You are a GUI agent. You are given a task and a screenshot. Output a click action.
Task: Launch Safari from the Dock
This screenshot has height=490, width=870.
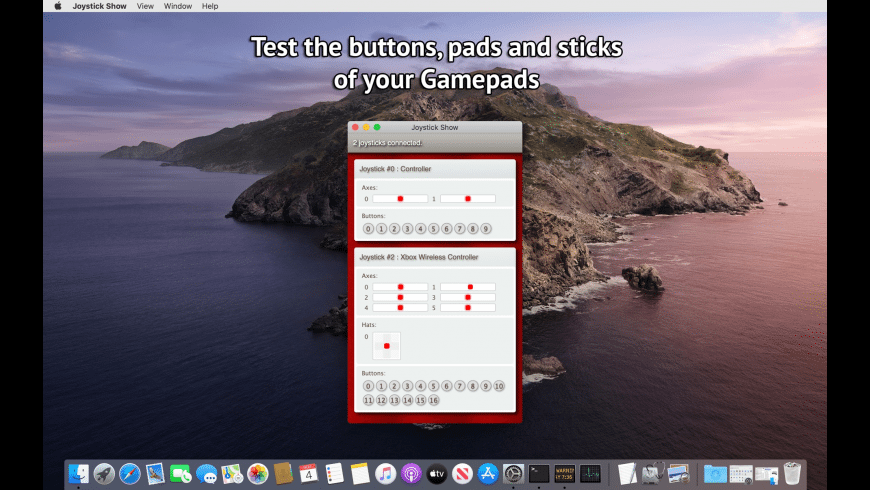click(129, 474)
